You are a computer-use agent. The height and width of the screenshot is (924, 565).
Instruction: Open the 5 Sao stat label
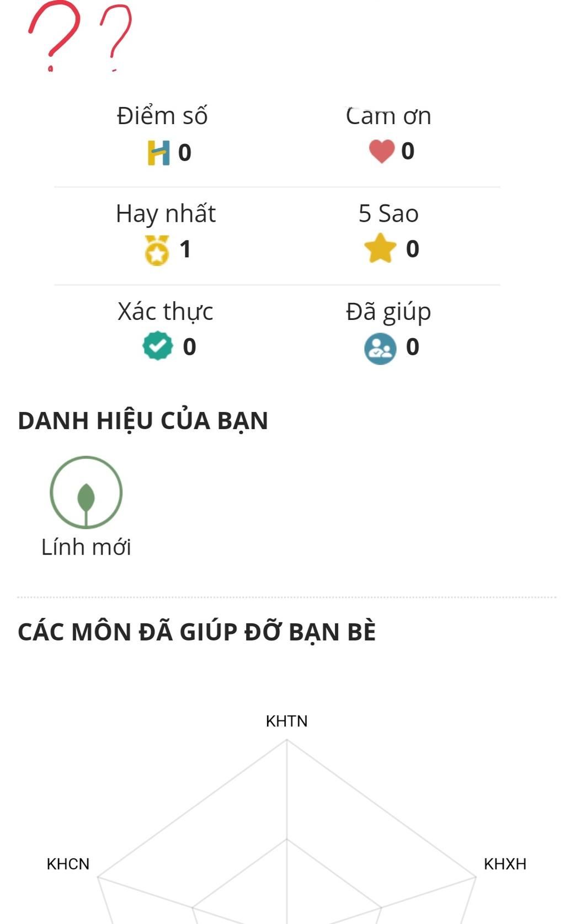388,213
